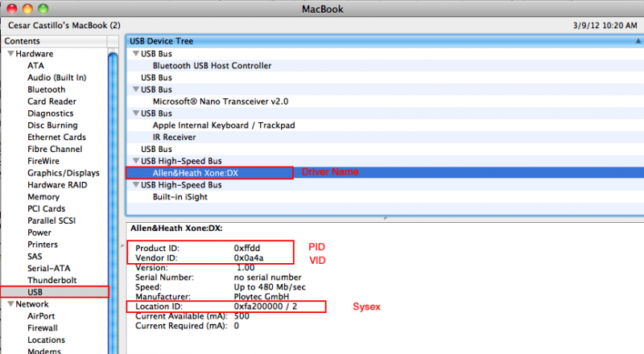644x354 pixels.
Task: Click the Version value 1.00
Action: pos(246,268)
